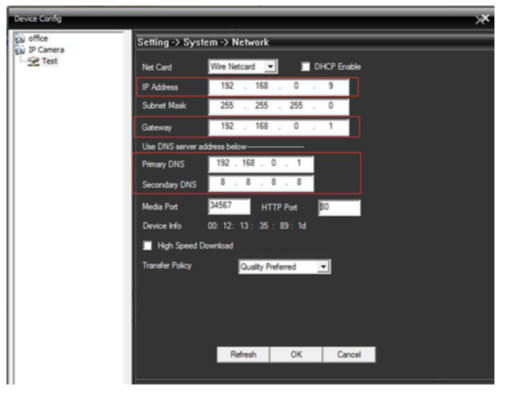The width and height of the screenshot is (508, 395).
Task: Click the Cancel button
Action: point(349,354)
